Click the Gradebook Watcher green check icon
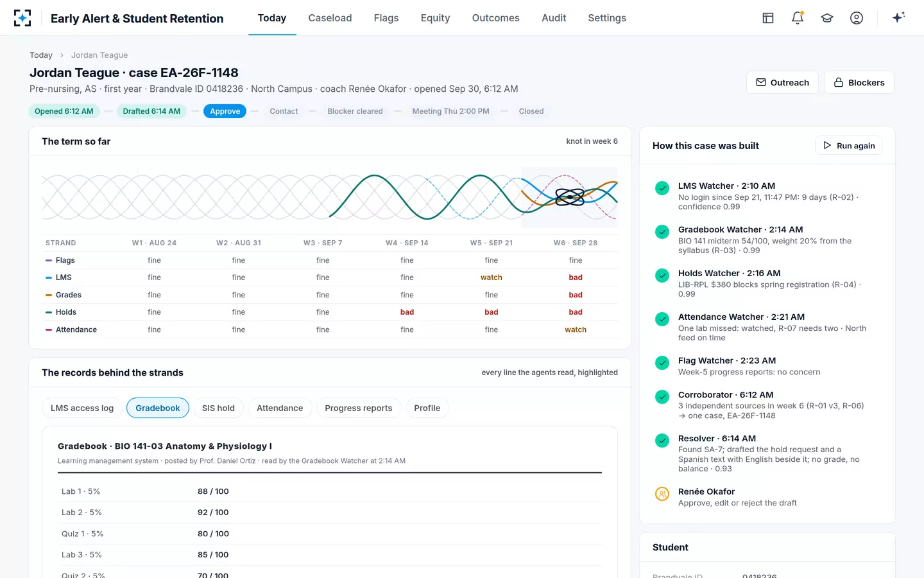This screenshot has width=924, height=578. pos(662,231)
